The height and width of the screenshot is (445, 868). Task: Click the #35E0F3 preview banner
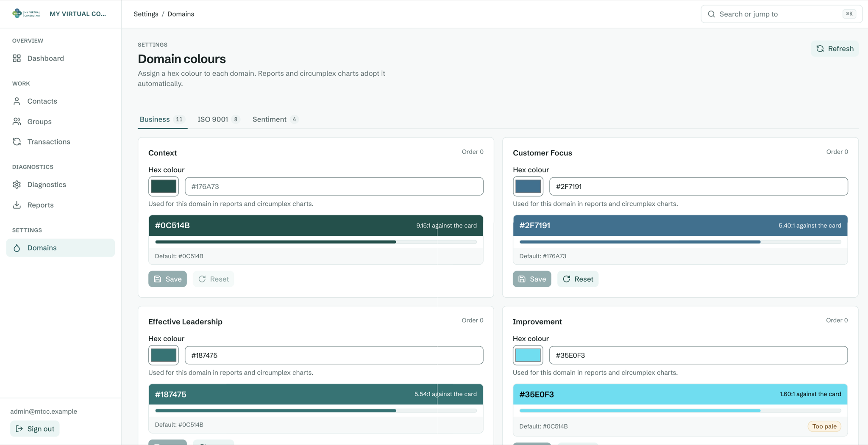(680, 394)
